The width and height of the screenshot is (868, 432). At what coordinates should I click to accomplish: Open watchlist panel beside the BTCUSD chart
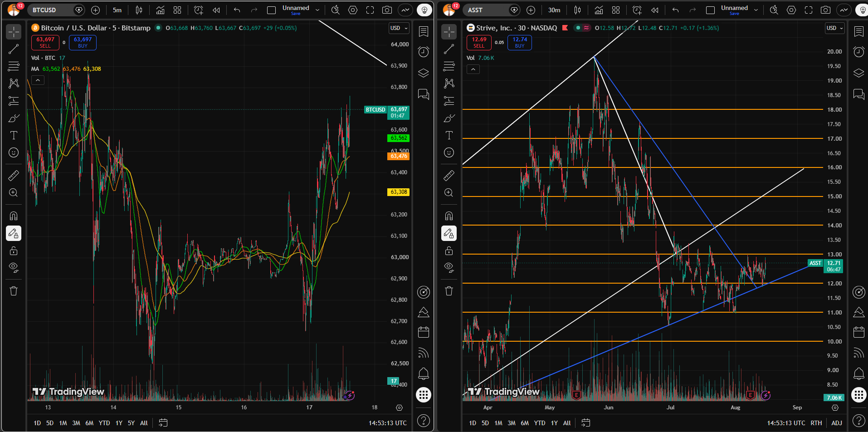[424, 31]
